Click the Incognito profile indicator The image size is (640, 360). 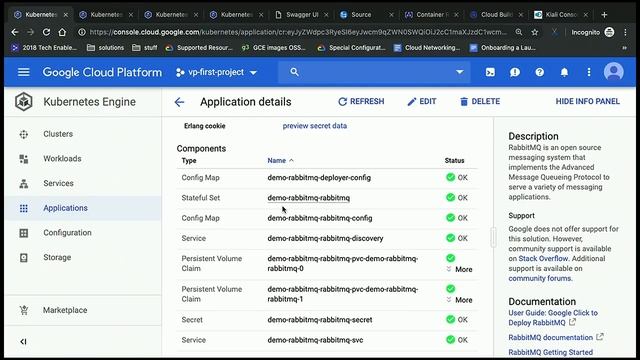coord(593,32)
